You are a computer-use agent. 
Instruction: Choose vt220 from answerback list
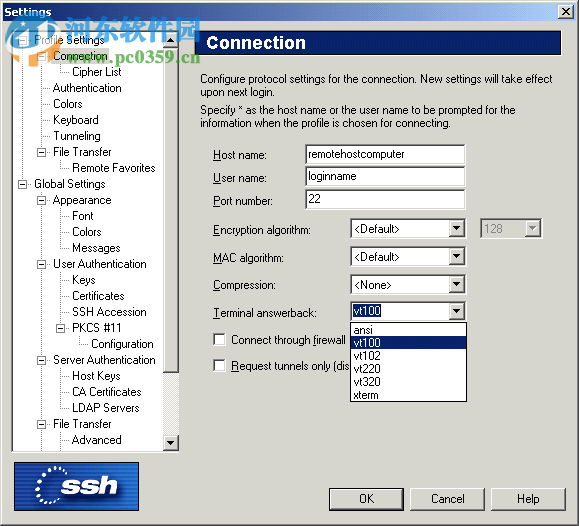(408, 369)
